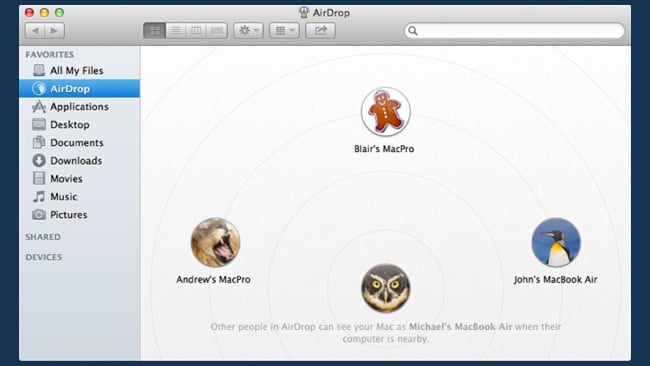Select Blair's MacPro gingerbread avatar
The height and width of the screenshot is (366, 650).
pos(386,111)
